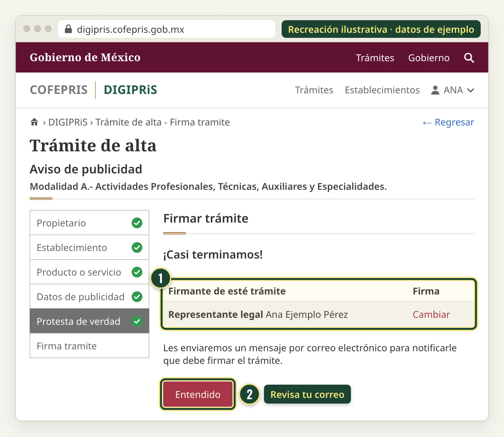Click green checkmark on Producto o servicio

(137, 272)
